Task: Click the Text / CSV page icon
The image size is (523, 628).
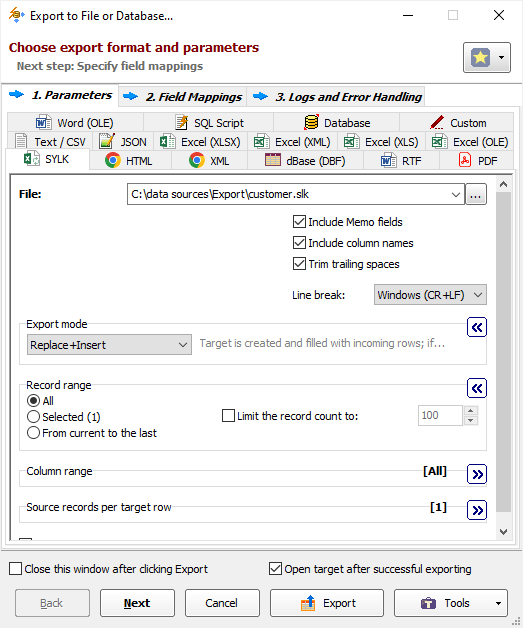Action: tap(21, 141)
